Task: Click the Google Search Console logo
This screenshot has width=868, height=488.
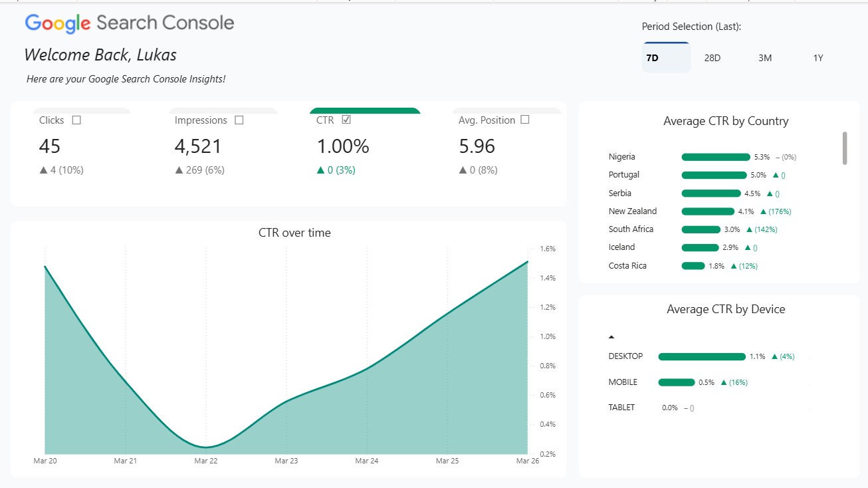Action: pyautogui.click(x=129, y=24)
